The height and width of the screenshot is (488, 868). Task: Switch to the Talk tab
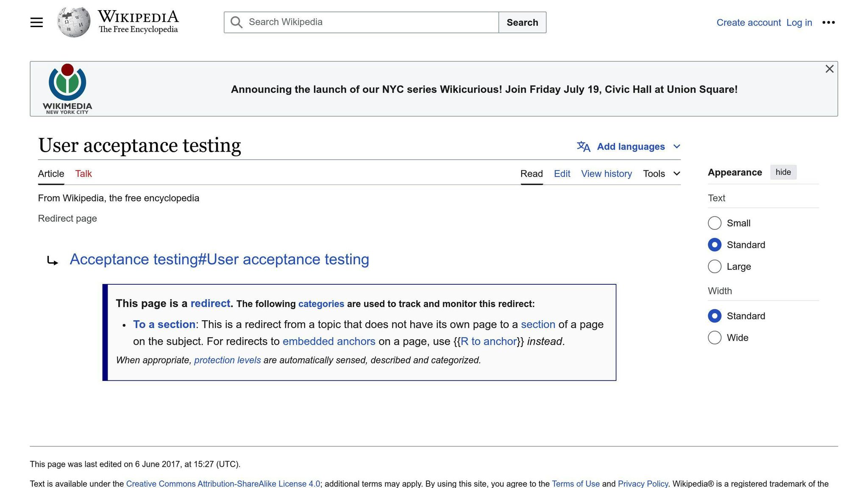pos(83,174)
